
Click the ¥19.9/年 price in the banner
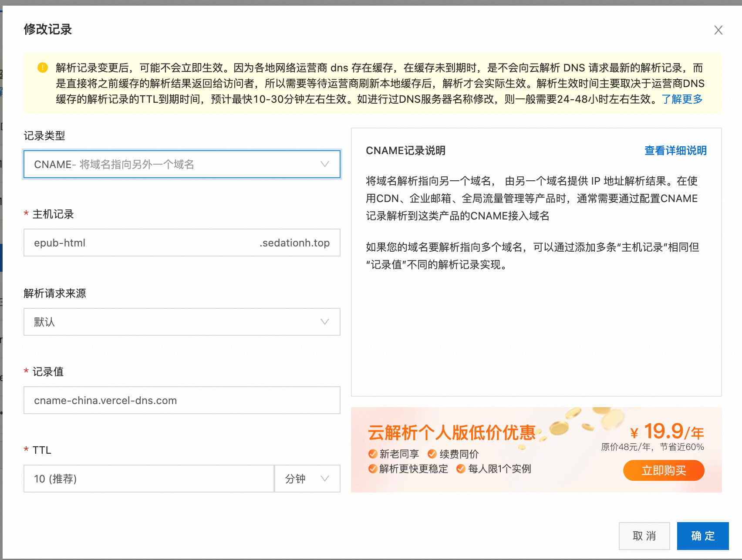coord(667,432)
